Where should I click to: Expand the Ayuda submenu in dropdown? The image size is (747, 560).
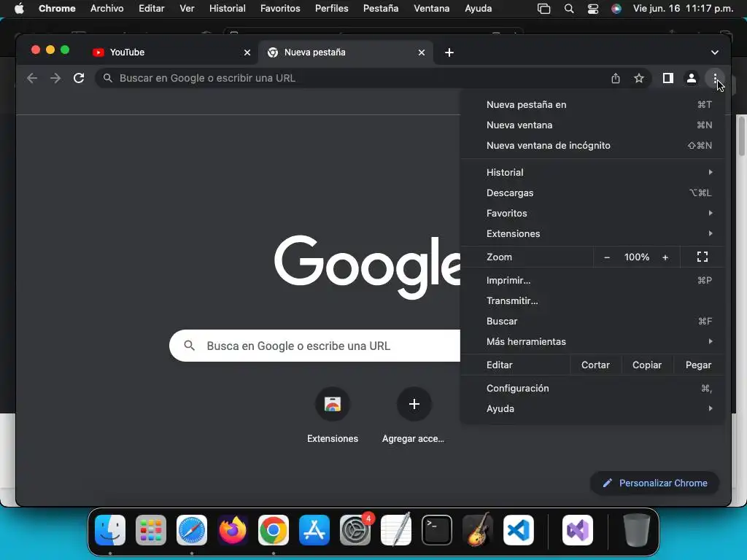pyautogui.click(x=592, y=408)
